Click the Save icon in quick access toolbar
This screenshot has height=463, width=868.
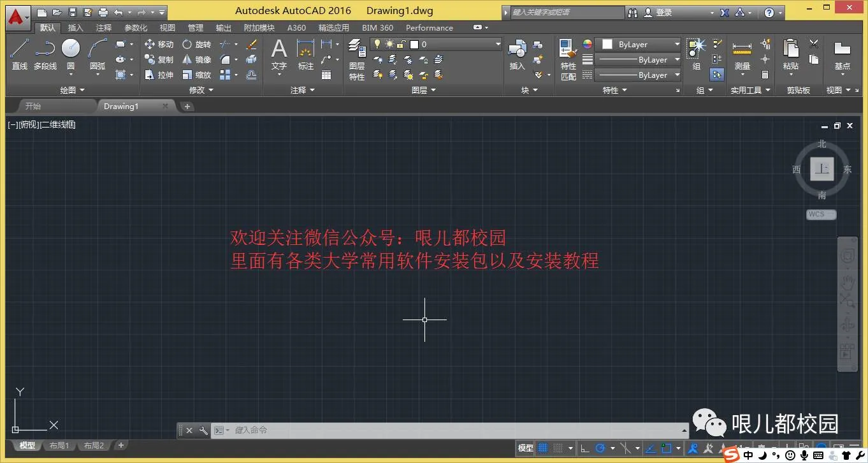click(x=73, y=12)
